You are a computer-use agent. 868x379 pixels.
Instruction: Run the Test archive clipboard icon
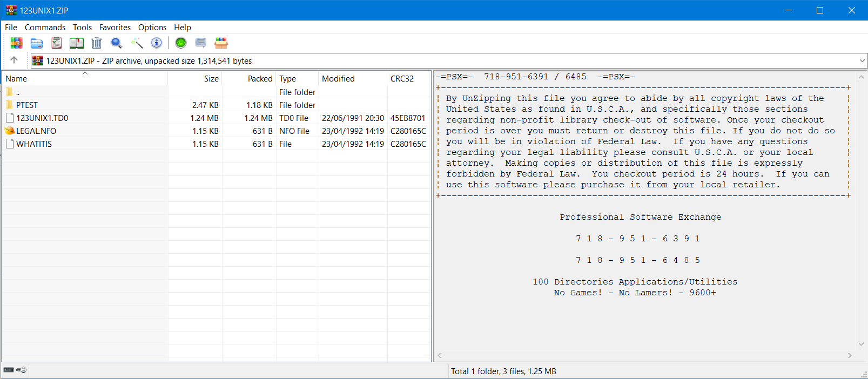pyautogui.click(x=57, y=43)
